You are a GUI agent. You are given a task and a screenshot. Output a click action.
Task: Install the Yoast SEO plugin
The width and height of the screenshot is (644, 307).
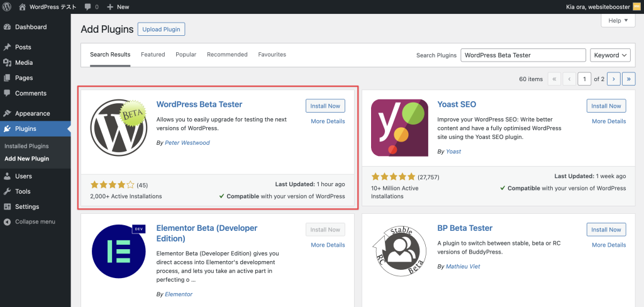pyautogui.click(x=606, y=106)
